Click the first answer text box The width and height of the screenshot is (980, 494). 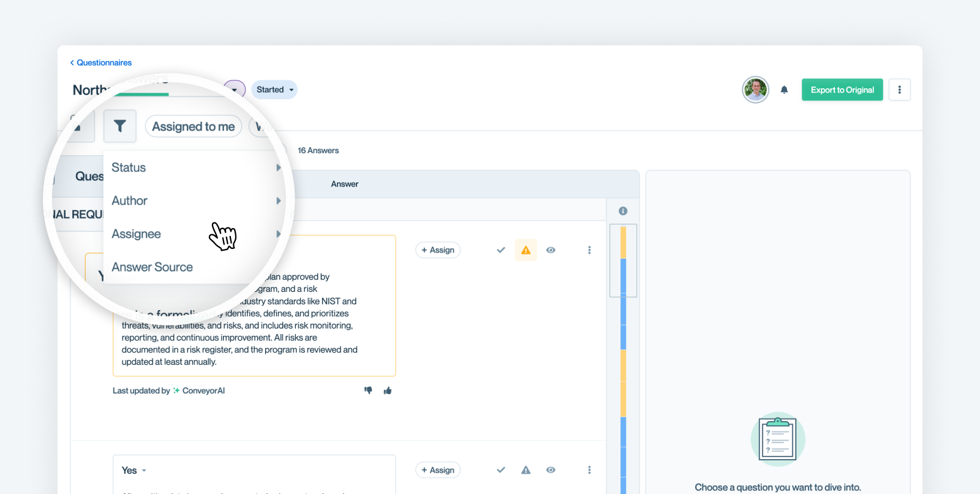click(x=254, y=306)
